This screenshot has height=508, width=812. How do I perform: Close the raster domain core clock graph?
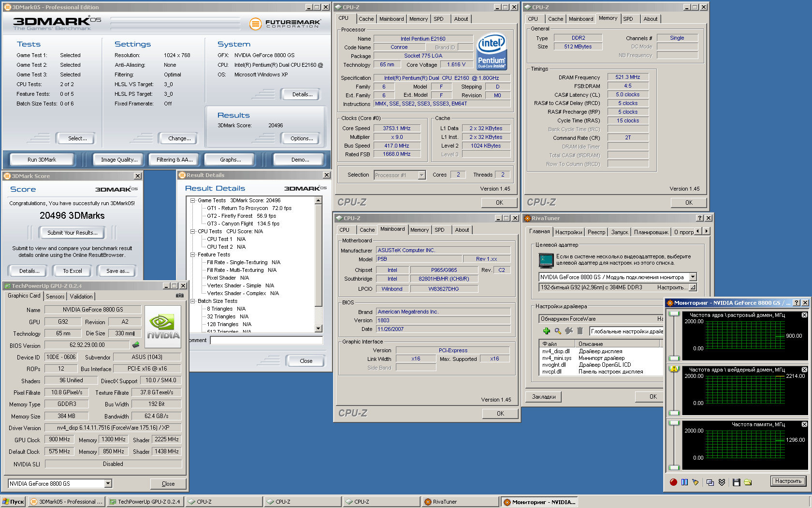[804, 315]
